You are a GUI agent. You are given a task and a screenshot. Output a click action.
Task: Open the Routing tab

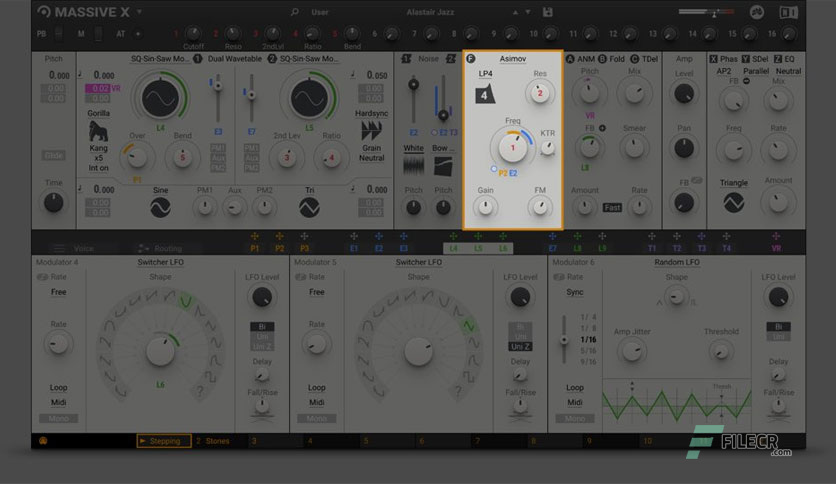pyautogui.click(x=160, y=248)
